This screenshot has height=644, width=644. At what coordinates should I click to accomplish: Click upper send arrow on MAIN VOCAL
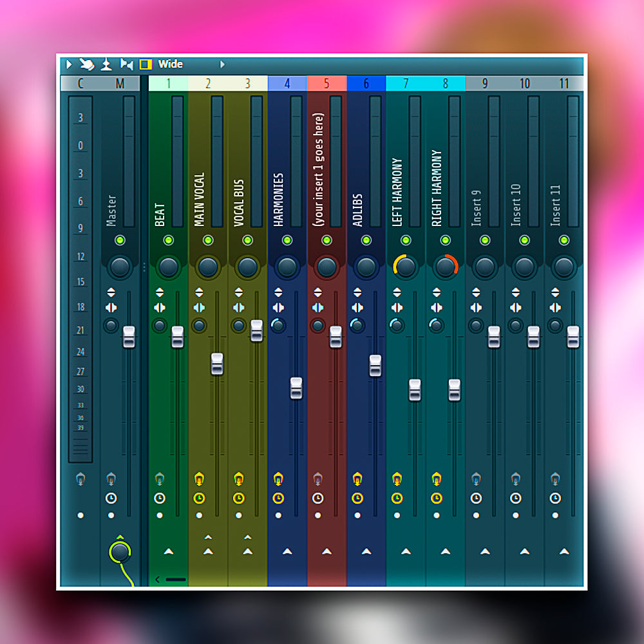[x=208, y=537]
